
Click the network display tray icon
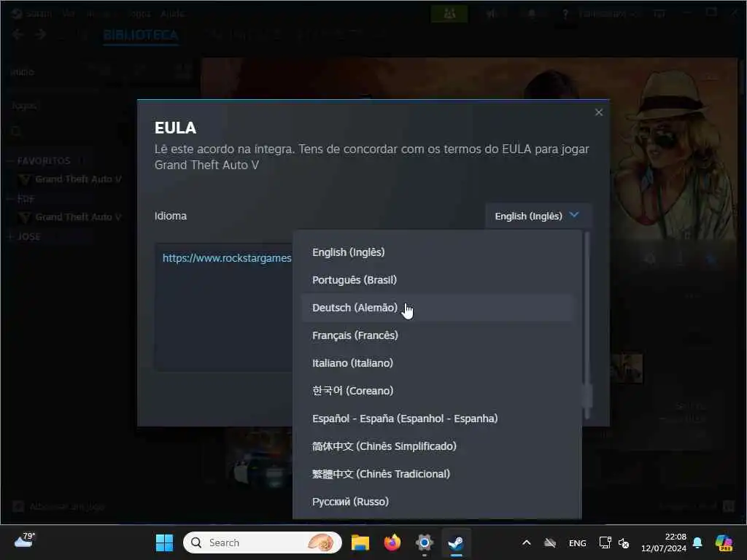(x=605, y=542)
